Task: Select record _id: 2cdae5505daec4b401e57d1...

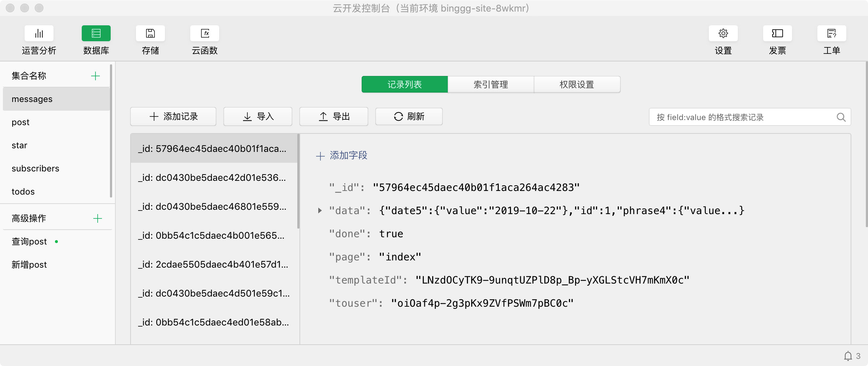Action: click(214, 264)
